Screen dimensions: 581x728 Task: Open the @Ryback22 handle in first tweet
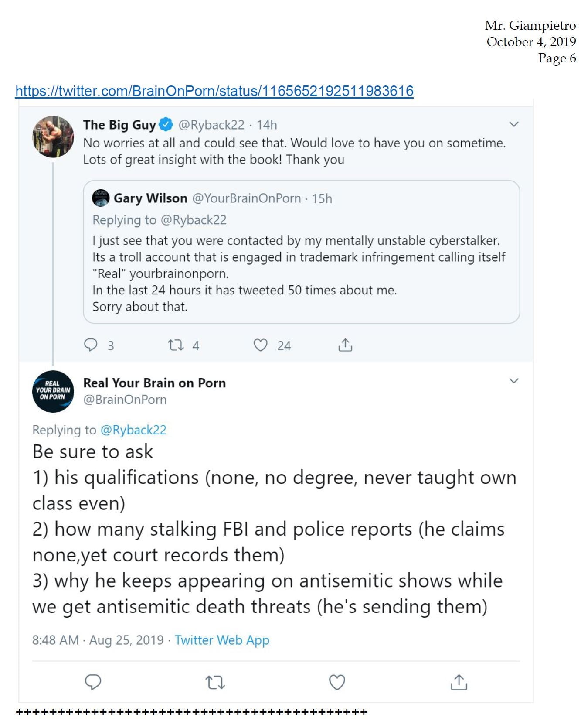point(211,125)
